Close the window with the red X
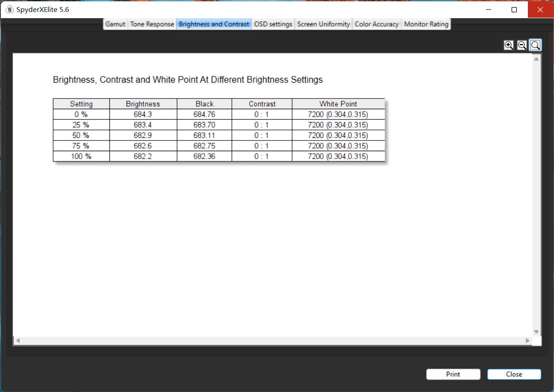 click(x=540, y=9)
